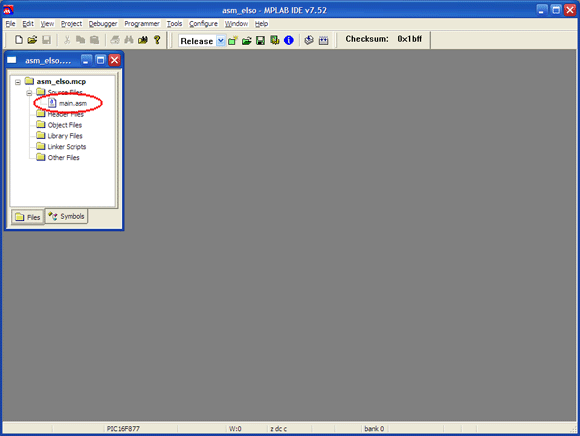Click the Save File floppy icon
Viewport: 580px width, 436px height.
(x=46, y=40)
